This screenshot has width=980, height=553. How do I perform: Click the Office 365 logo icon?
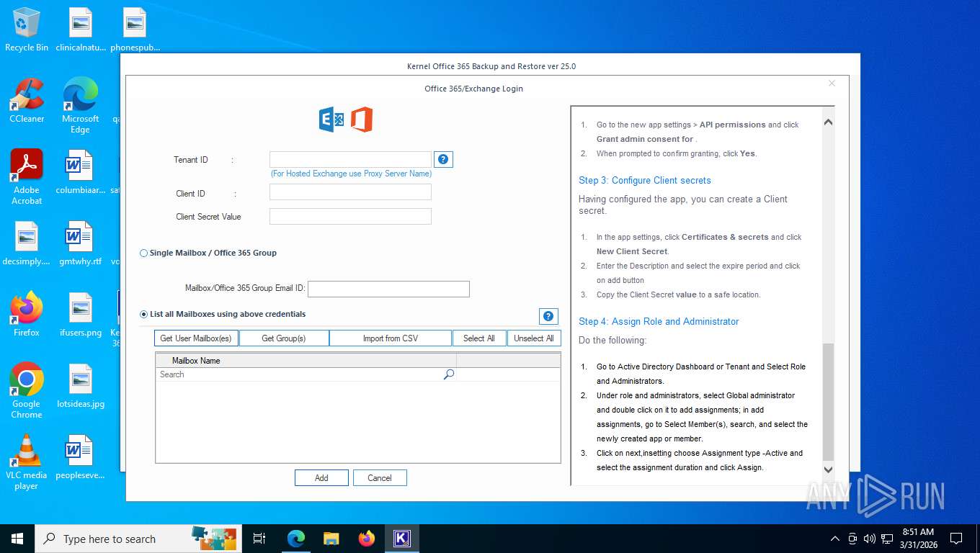362,120
